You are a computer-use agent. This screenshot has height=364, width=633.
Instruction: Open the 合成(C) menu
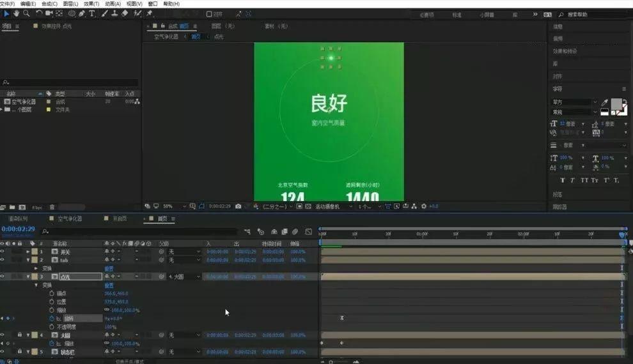[49, 4]
